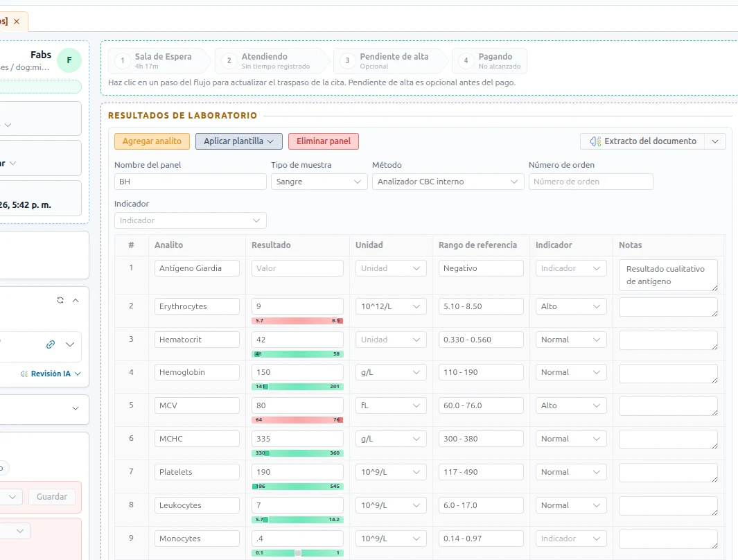
Task: Click the Notas box with Resultado cualitativo text
Action: click(668, 275)
